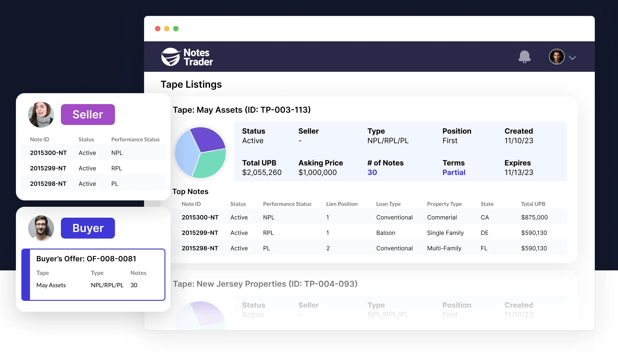618x364 pixels.
Task: Click 'Single Family' property type cell
Action: [445, 233]
